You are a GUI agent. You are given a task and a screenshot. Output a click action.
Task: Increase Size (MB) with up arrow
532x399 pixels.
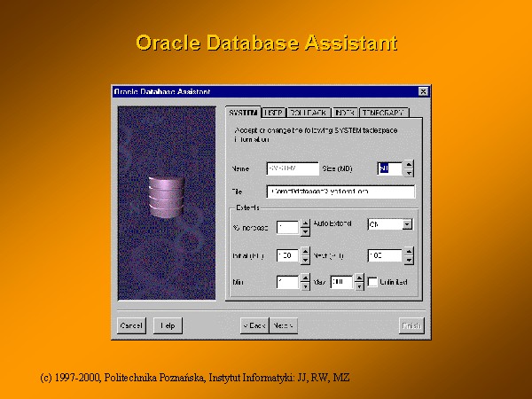click(x=409, y=165)
